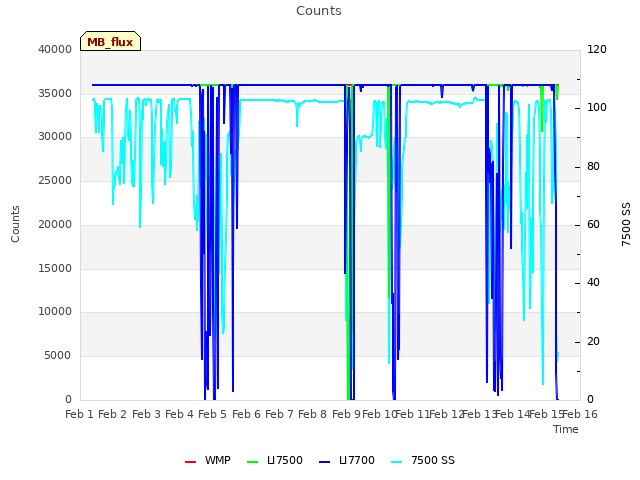This screenshot has height=480, width=640.
Task: Click the 20 right axis value
Action: coord(593,342)
